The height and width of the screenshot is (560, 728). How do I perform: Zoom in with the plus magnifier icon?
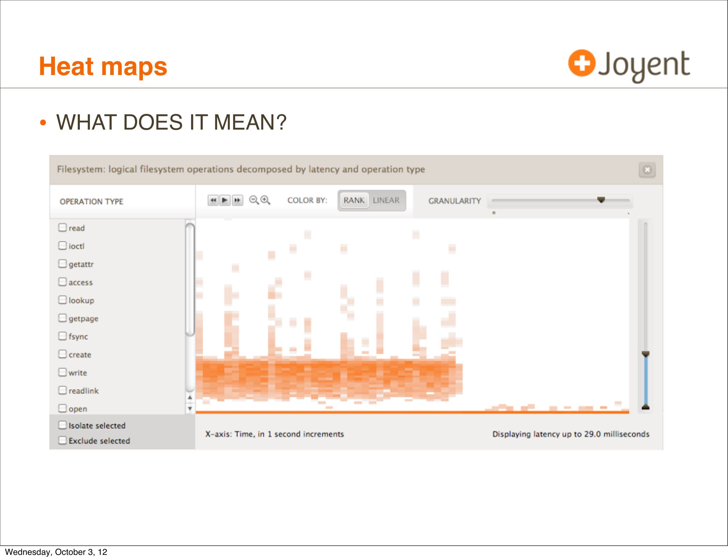click(x=265, y=200)
